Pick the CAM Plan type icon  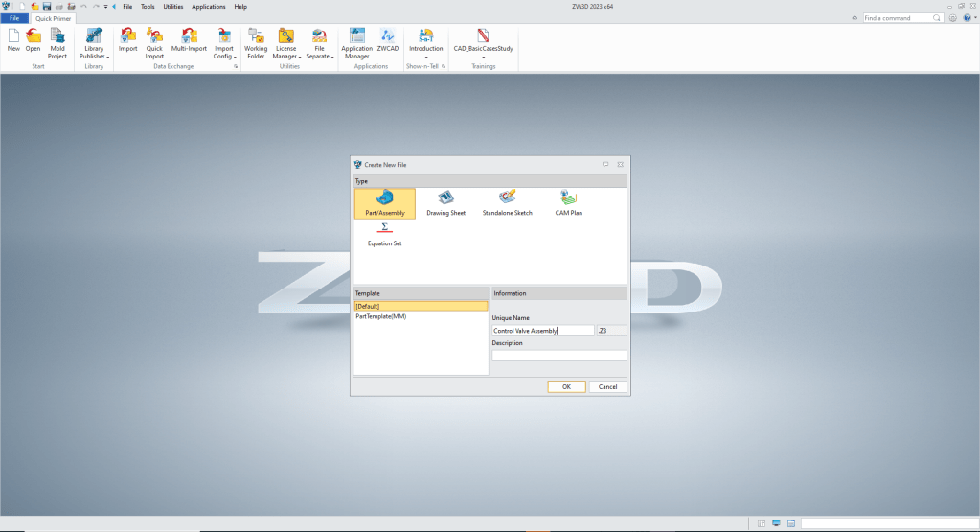[x=568, y=197]
